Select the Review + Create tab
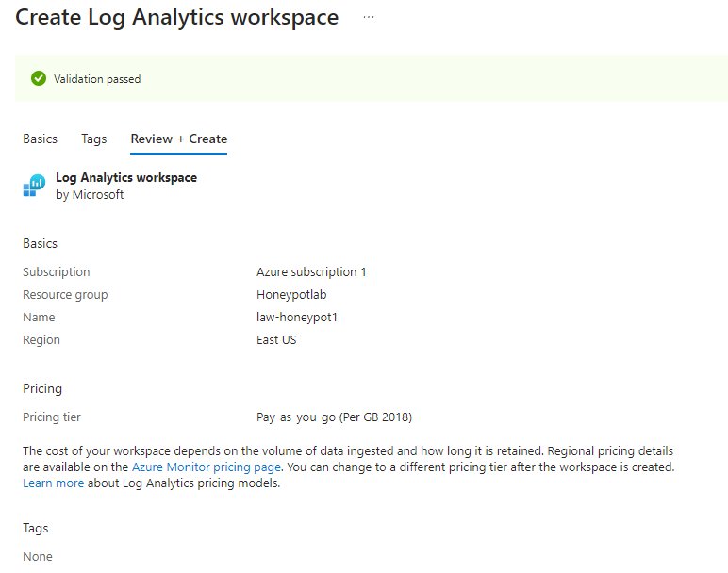Screen dimensions: 728x573 point(179,139)
